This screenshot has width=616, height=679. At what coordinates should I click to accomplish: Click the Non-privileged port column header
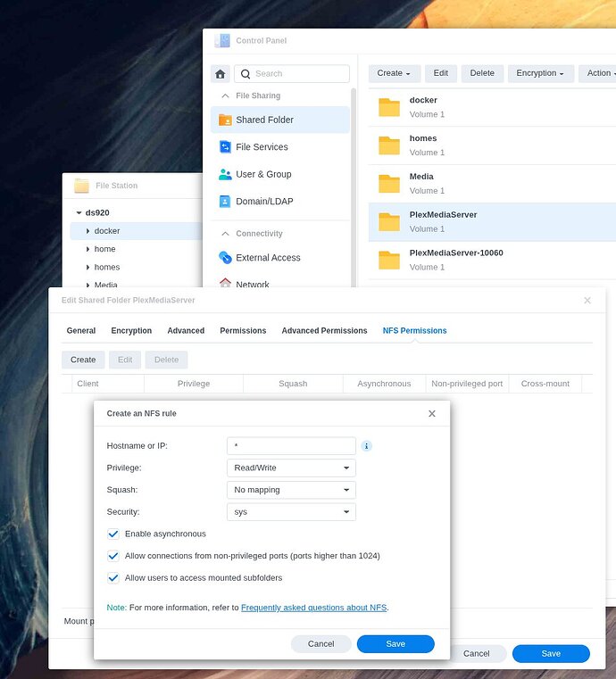(467, 384)
